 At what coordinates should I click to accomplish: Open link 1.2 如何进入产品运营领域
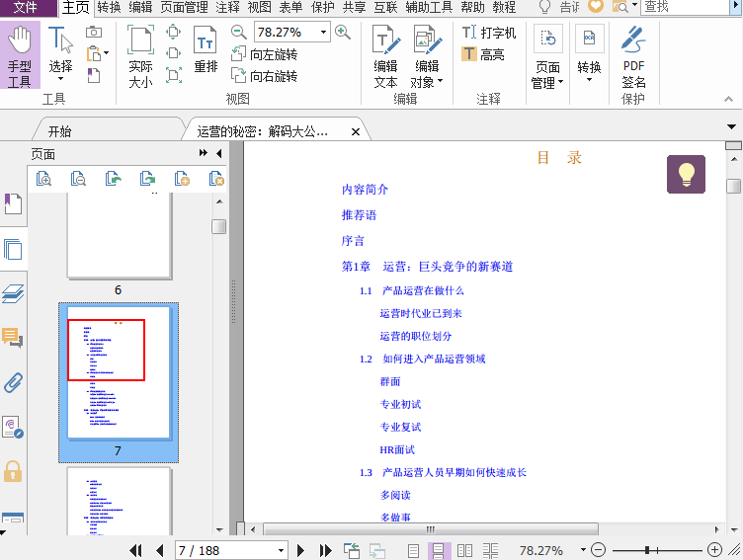pos(422,359)
